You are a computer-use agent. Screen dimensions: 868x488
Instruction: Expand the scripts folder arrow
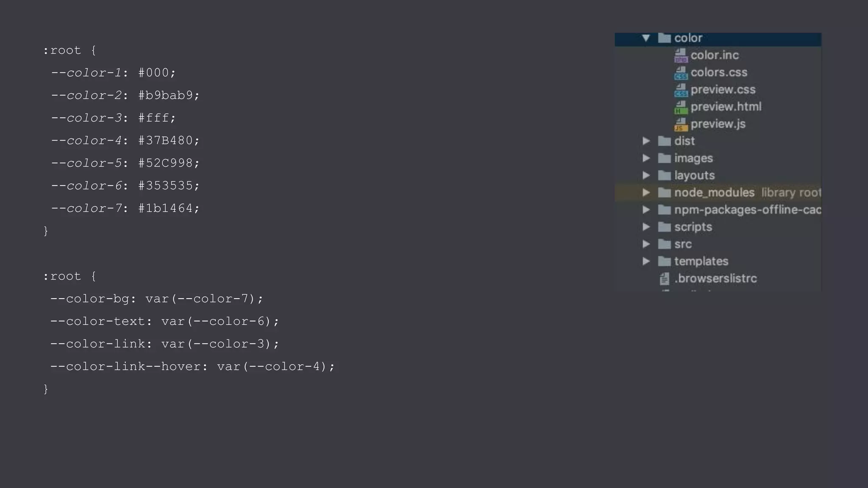tap(646, 227)
